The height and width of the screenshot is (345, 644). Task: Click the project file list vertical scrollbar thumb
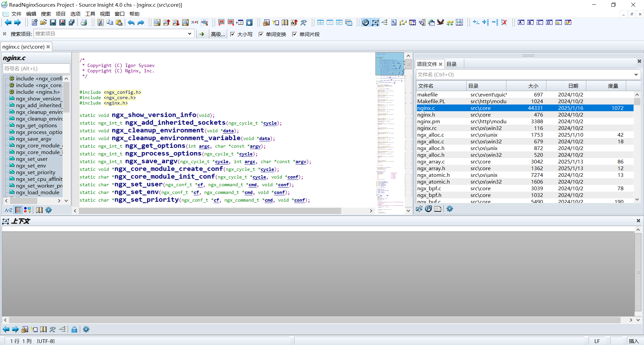click(x=637, y=101)
